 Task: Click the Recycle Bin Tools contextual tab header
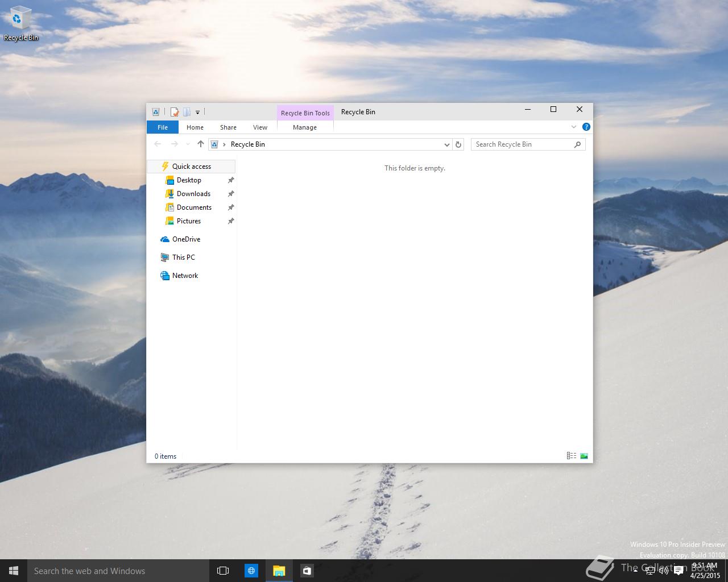[305, 113]
